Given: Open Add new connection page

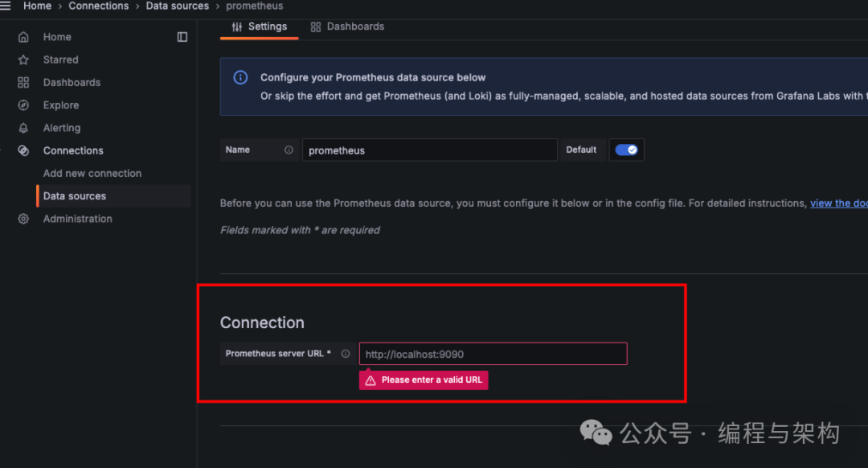Looking at the screenshot, I should click(x=92, y=173).
